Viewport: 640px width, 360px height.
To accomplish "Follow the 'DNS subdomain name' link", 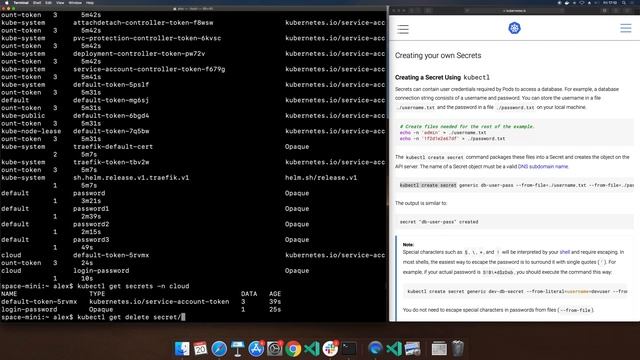I will 543,167.
